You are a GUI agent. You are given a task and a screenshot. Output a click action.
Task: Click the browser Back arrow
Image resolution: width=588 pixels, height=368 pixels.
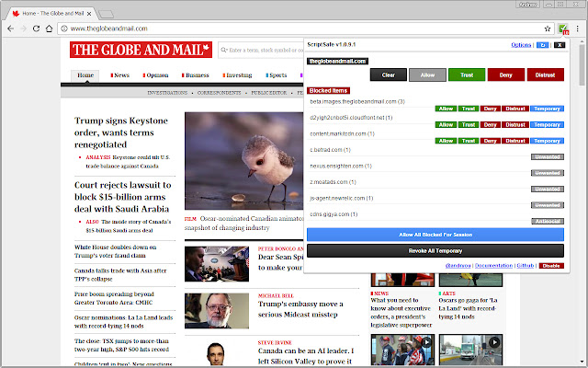pyautogui.click(x=10, y=29)
